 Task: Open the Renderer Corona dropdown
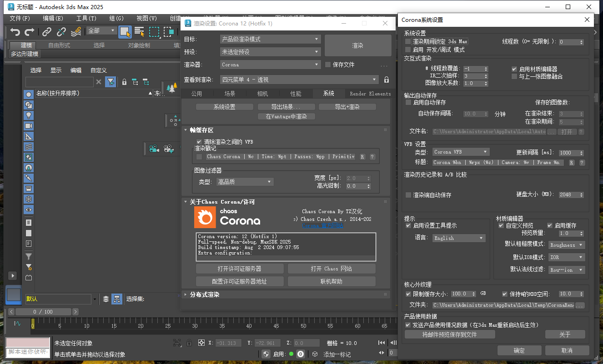(x=270, y=65)
